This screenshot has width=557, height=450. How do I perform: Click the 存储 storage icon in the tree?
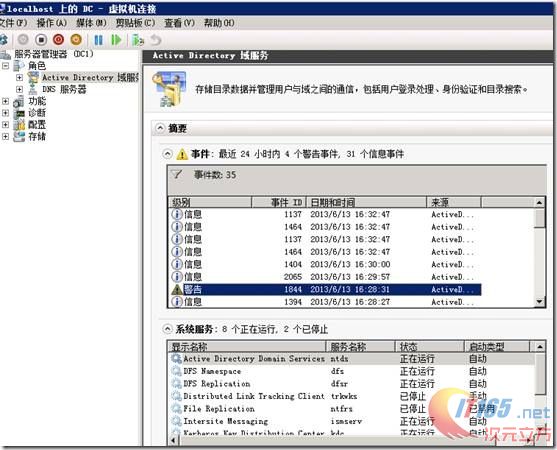(19, 137)
